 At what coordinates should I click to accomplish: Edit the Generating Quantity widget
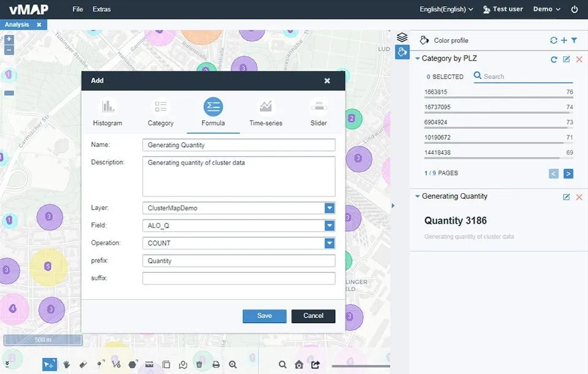566,197
